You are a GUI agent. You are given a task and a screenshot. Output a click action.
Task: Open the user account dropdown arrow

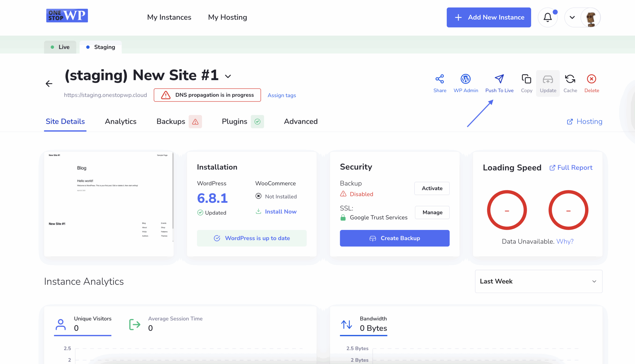572,17
